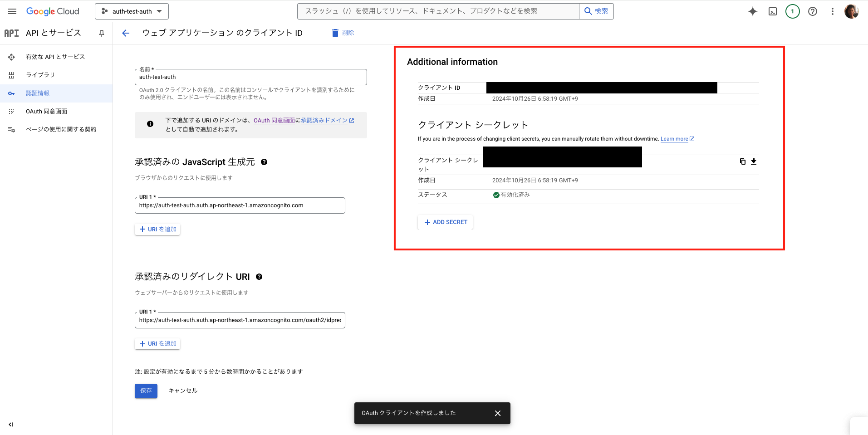Screen dimensions: 868x435
Task: Open the Gemini AI assistant
Action: 752,11
